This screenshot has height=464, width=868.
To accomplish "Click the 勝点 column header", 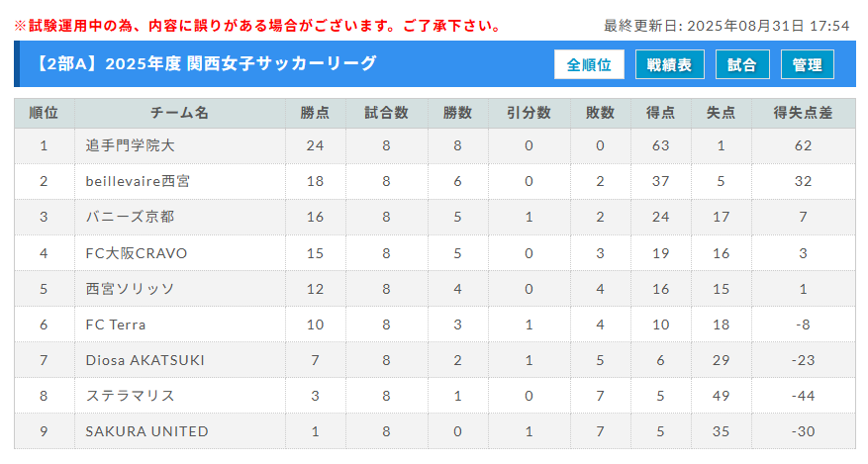I will pos(316,114).
